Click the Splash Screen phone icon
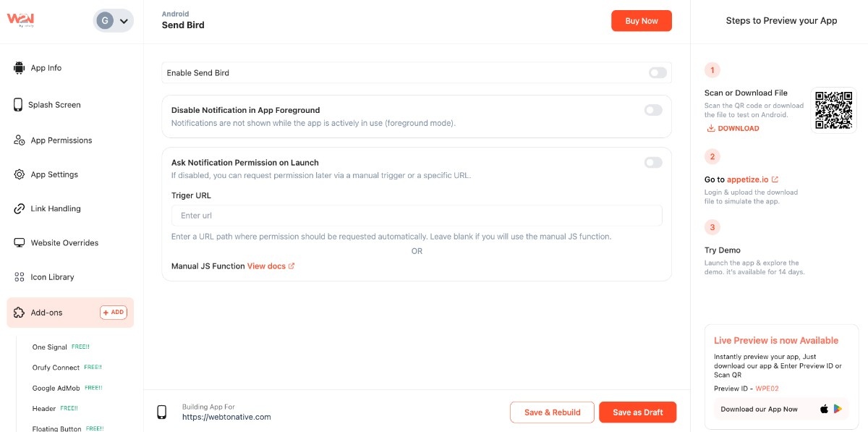The image size is (868, 432). [18, 105]
